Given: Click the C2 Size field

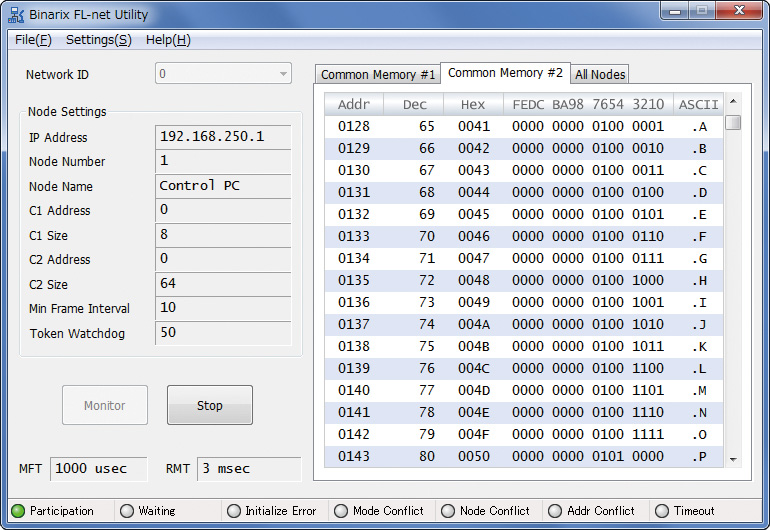Looking at the screenshot, I should (x=223, y=284).
